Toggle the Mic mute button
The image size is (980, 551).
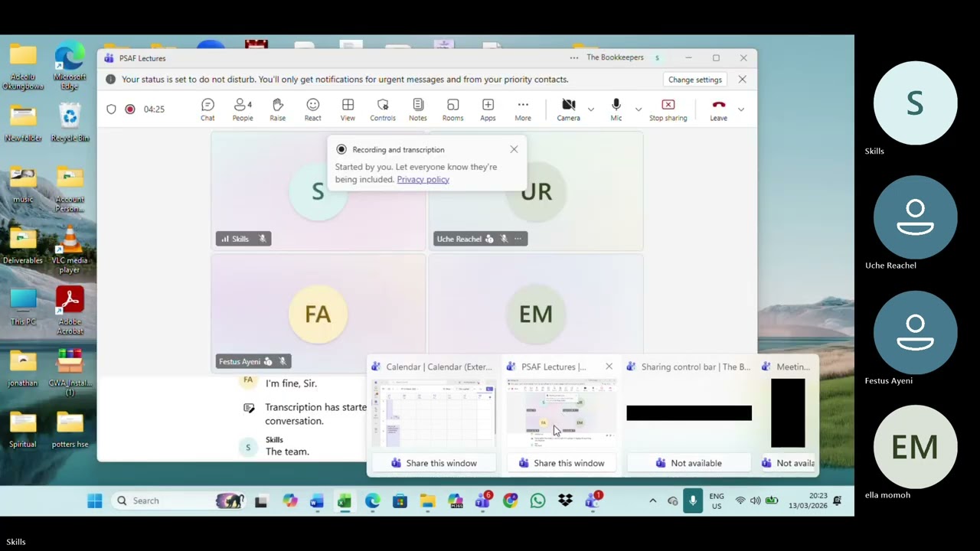pyautogui.click(x=616, y=109)
